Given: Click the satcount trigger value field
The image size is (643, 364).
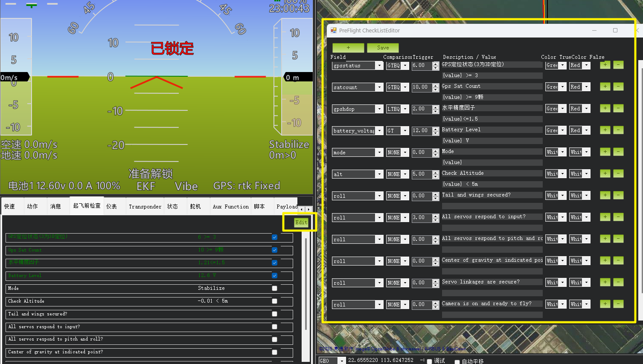Looking at the screenshot, I should [422, 87].
